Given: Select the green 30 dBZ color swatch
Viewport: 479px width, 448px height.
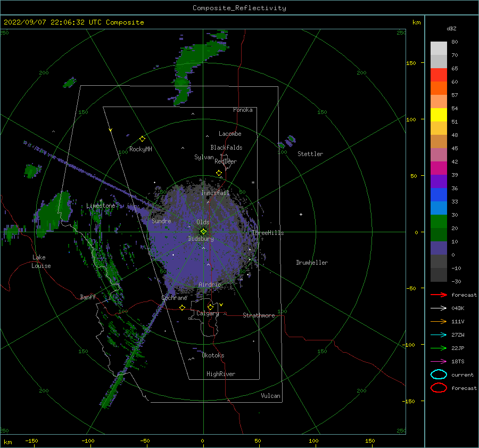Looking at the screenshot, I should point(439,221).
